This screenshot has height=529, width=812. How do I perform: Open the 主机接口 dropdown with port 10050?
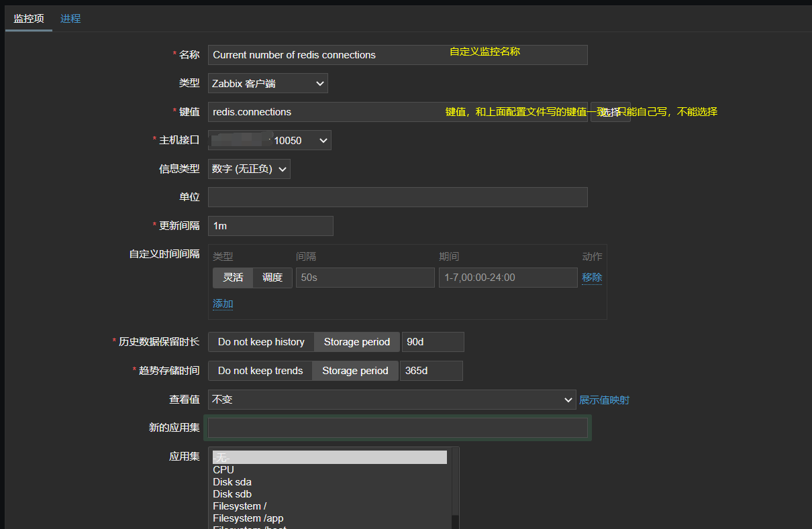pyautogui.click(x=269, y=140)
